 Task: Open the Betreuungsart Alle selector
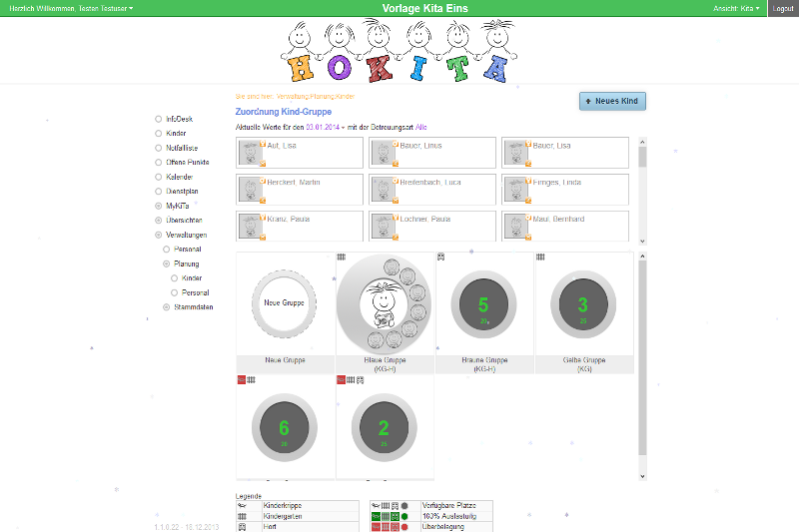420,128
